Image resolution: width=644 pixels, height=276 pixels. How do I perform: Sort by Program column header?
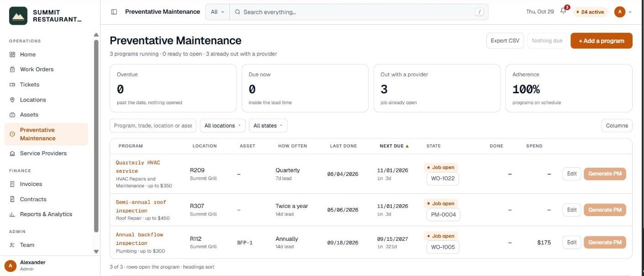coord(131,146)
